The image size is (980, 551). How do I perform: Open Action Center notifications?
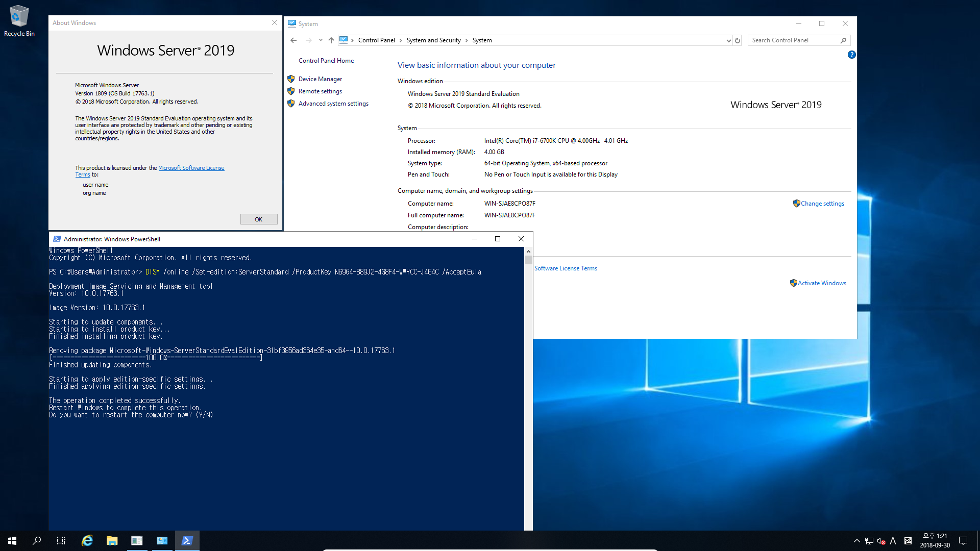[963, 541]
